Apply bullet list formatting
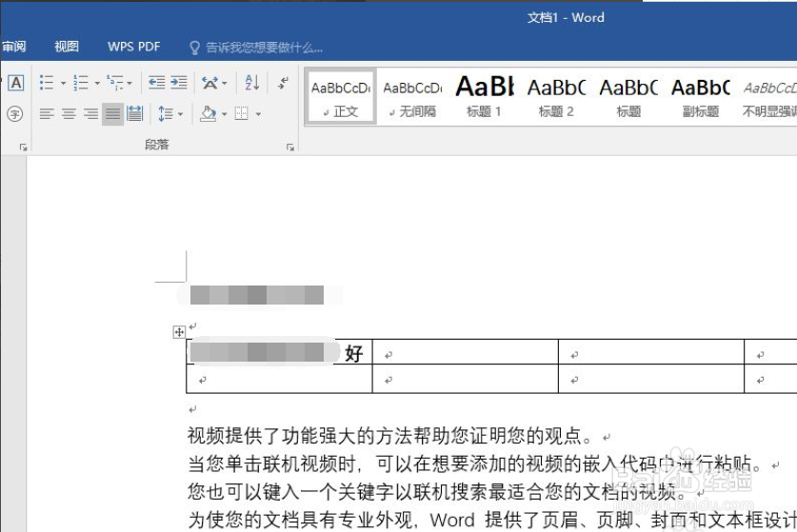Image resolution: width=797 pixels, height=532 pixels. 47,82
